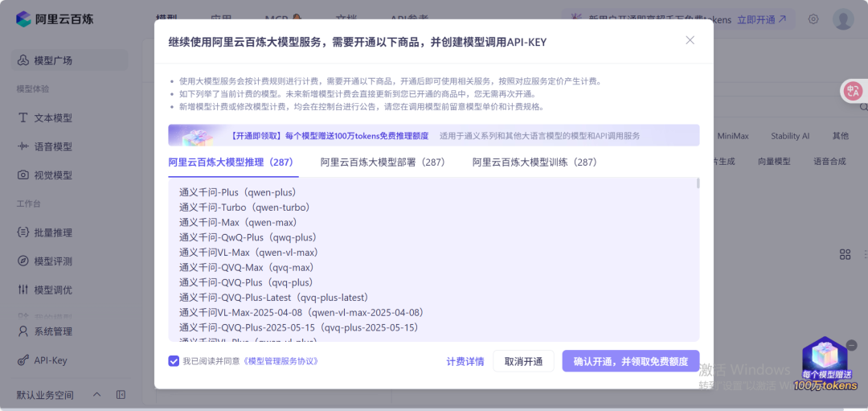Select 通义千问VL-Max（qwen-vl-max）list entry

(x=248, y=253)
